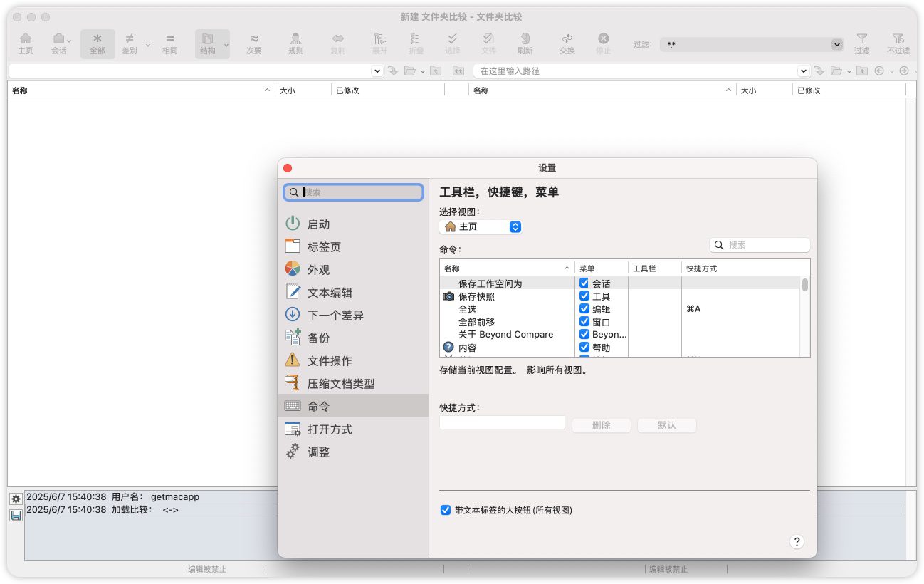This screenshot has height=584, width=924.
Task: Click the 次要 (Minor) toolbar icon
Action: click(x=253, y=43)
